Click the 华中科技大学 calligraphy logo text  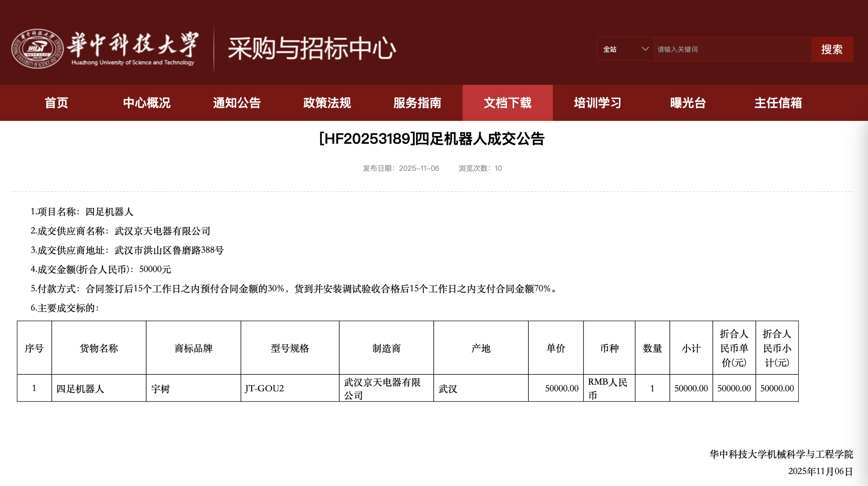coord(133,45)
